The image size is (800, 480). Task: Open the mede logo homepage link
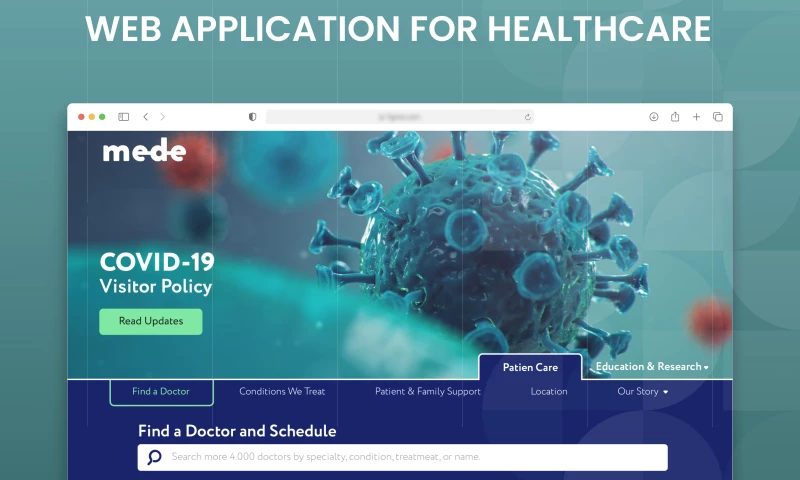click(x=144, y=150)
